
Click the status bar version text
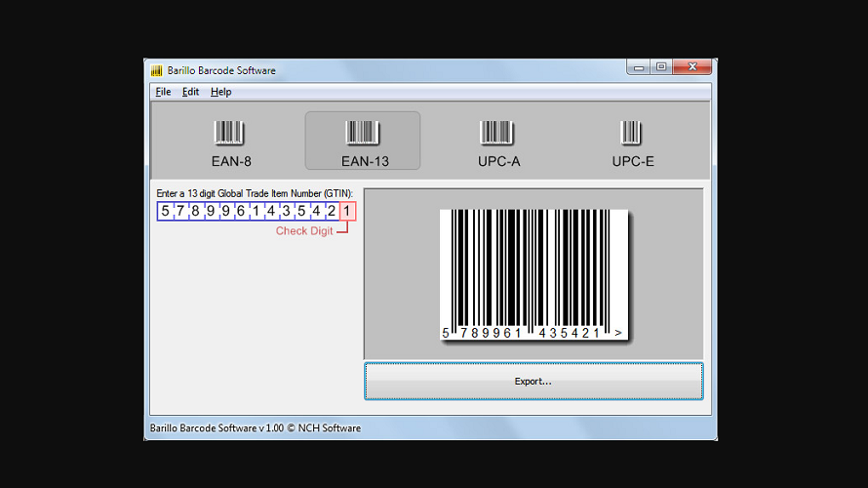coord(256,428)
